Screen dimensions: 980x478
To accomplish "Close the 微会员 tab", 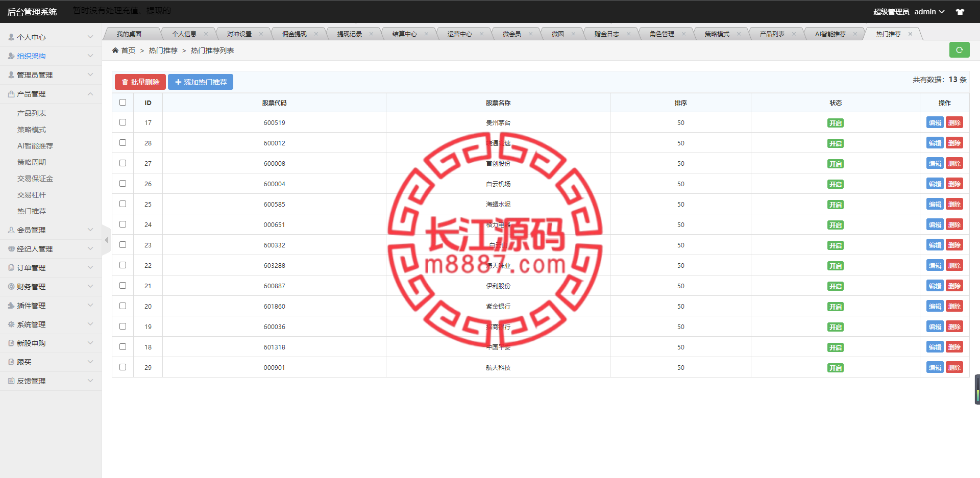I will (x=530, y=34).
